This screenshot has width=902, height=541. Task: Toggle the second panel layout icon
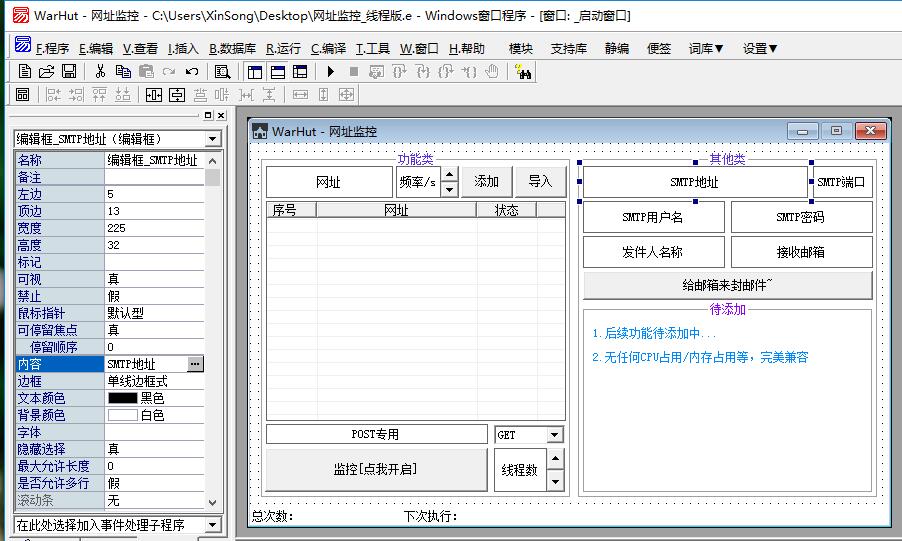278,72
